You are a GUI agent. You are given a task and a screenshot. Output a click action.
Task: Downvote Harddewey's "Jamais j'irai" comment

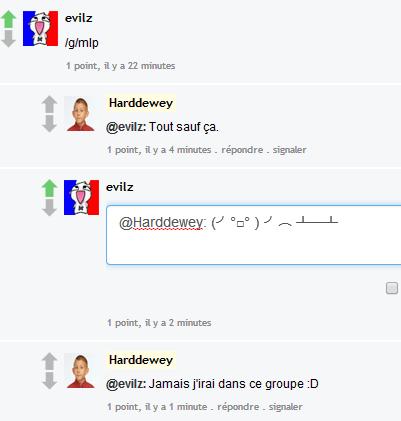click(49, 380)
